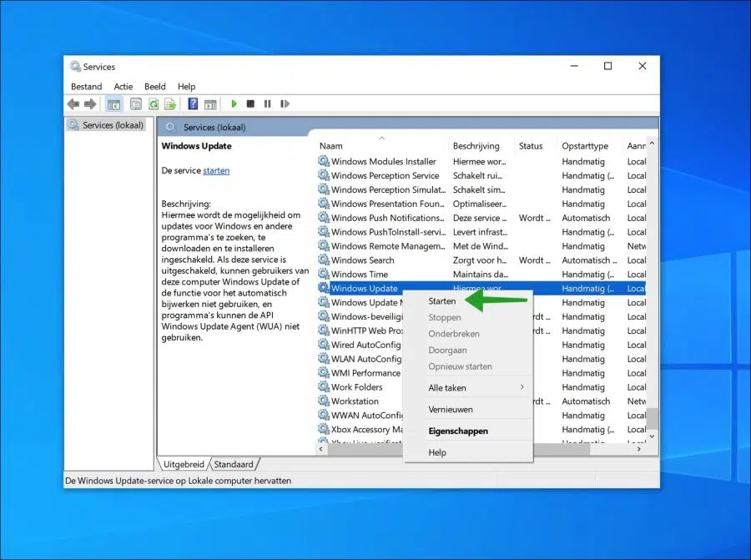Click the green Refresh toolbar icon
The width and height of the screenshot is (751, 560).
[154, 104]
